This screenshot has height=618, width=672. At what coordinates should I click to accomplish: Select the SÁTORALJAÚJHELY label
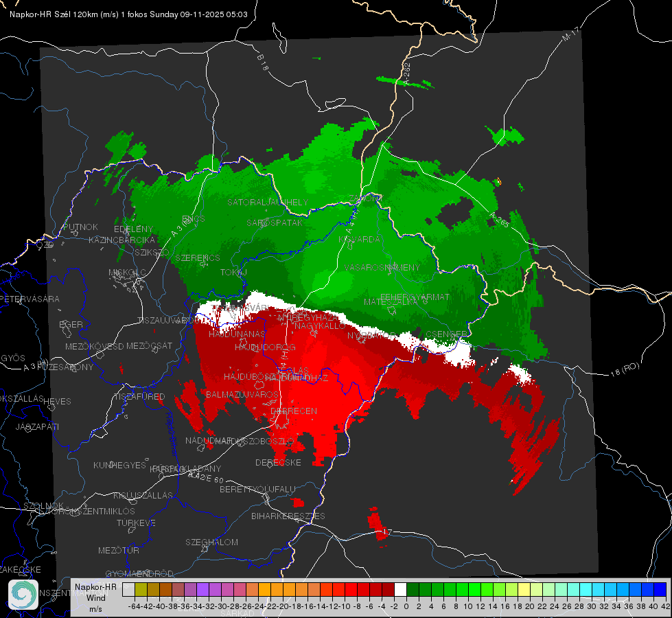(x=268, y=202)
